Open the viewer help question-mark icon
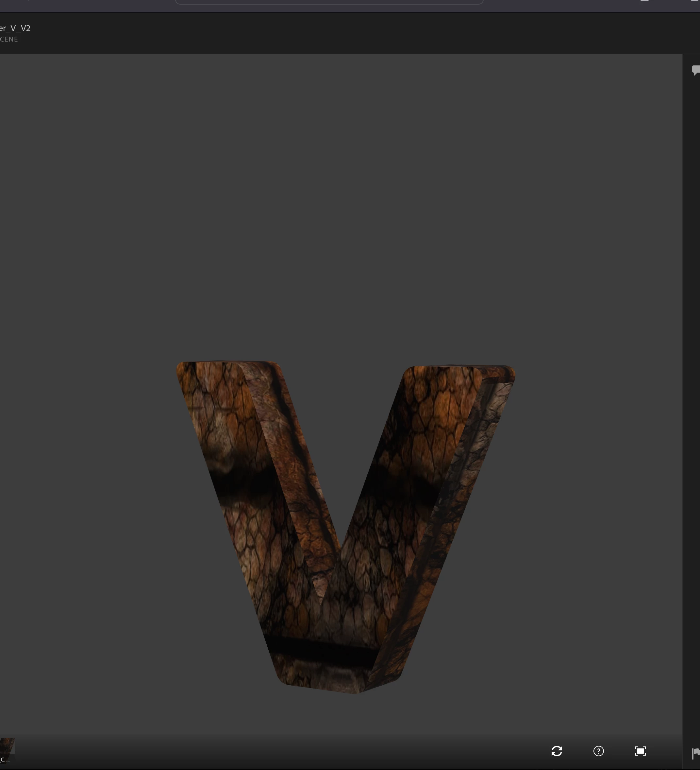This screenshot has width=700, height=770. click(x=598, y=751)
